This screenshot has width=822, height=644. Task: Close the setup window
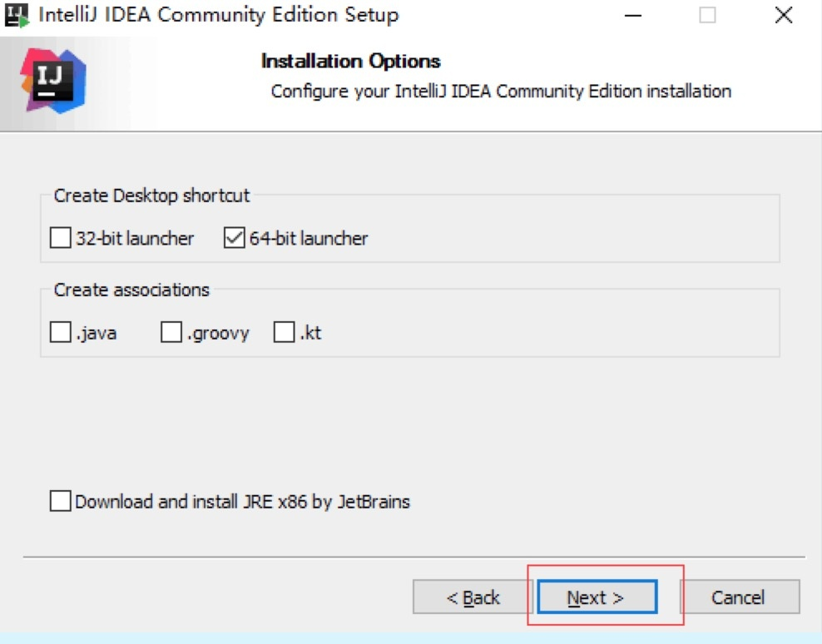(x=783, y=15)
